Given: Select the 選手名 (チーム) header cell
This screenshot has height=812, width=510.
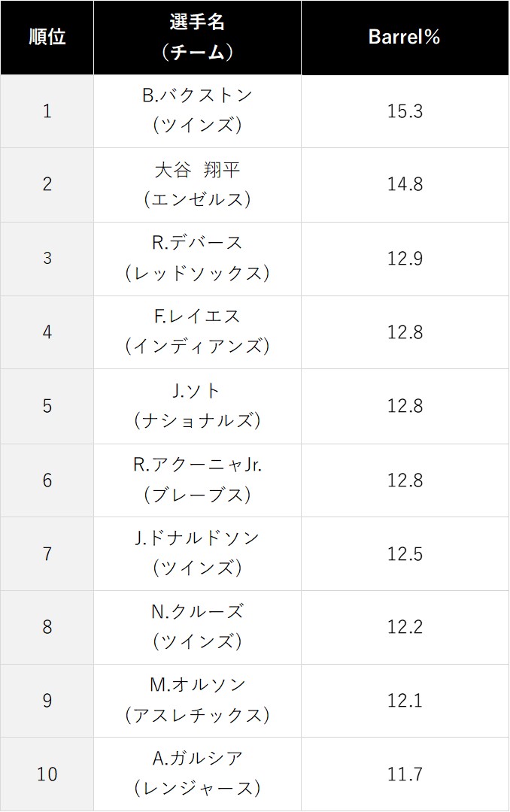Looking at the screenshot, I should 198,38.
